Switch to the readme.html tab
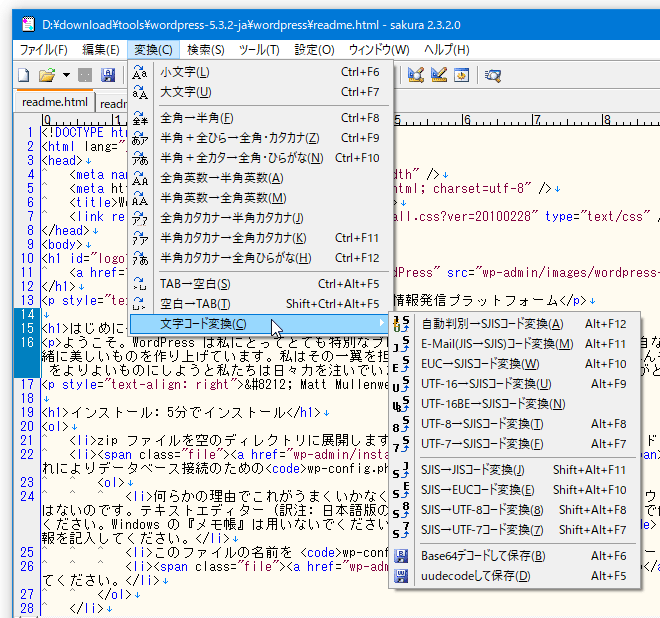Screen dimensions: 660x618 [55, 102]
